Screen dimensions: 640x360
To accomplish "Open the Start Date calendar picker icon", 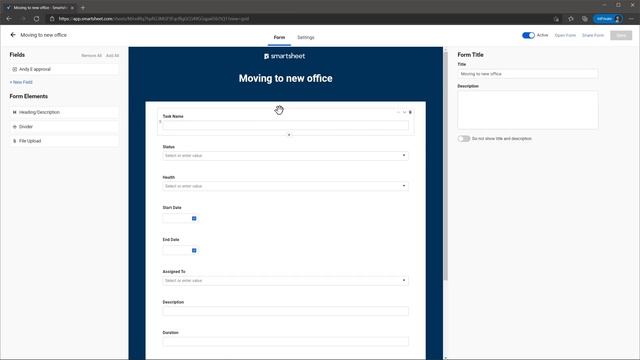I will (x=194, y=218).
